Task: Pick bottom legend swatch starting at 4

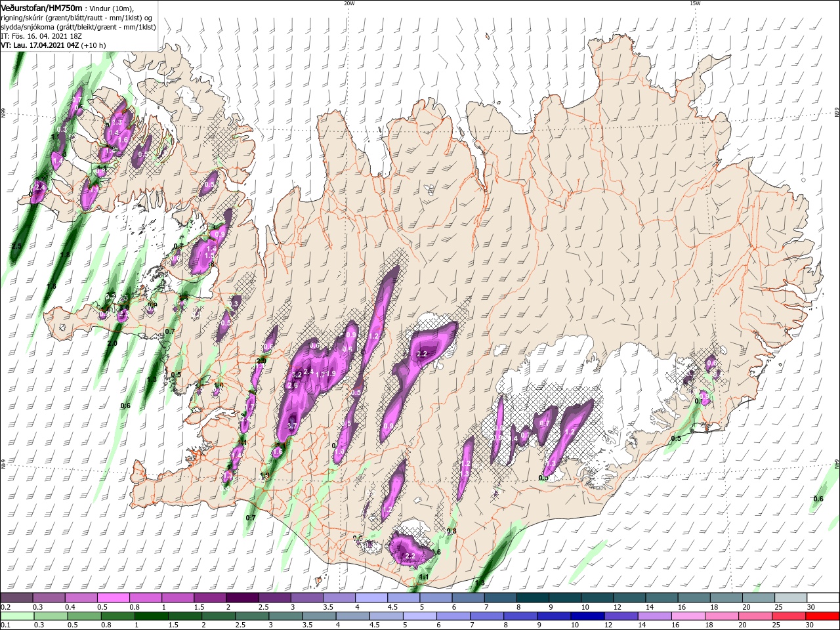Action: pos(353,616)
